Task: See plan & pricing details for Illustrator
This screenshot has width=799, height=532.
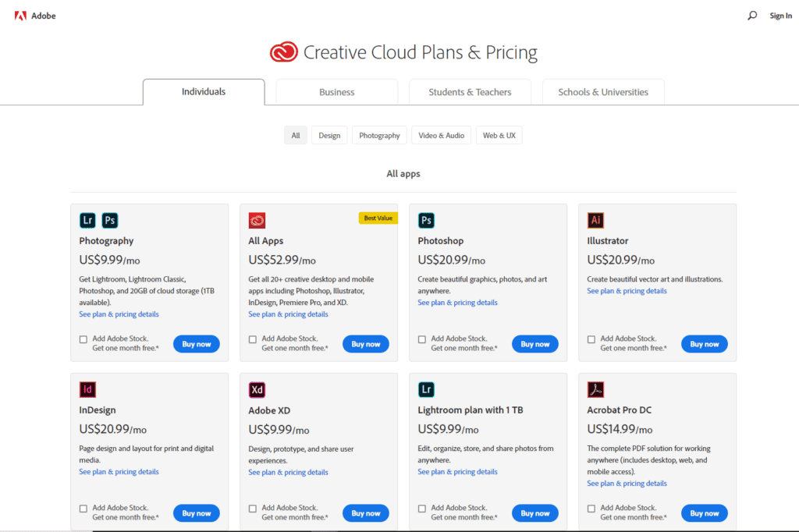Action: [627, 291]
